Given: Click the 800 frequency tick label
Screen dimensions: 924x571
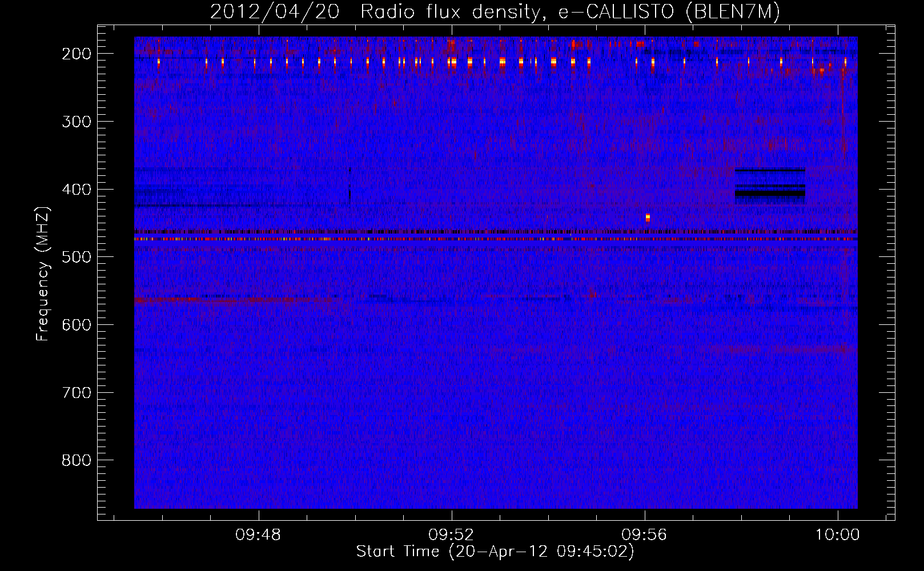Looking at the screenshot, I should (77, 460).
